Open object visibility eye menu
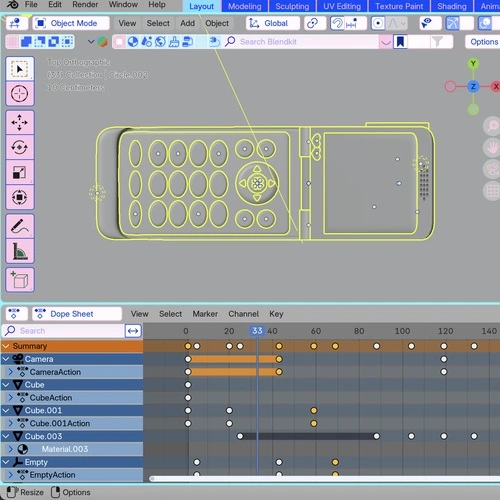The width and height of the screenshot is (500, 500). 430,23
